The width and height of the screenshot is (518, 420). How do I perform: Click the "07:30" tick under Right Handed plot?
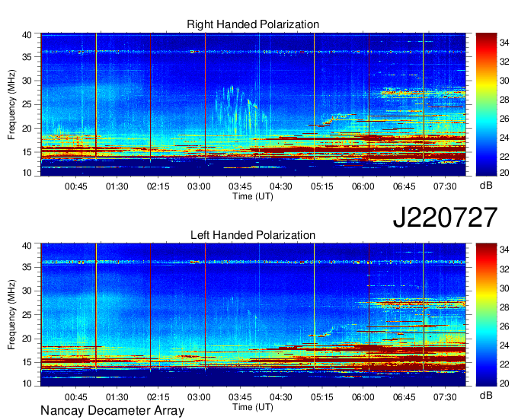pos(445,186)
